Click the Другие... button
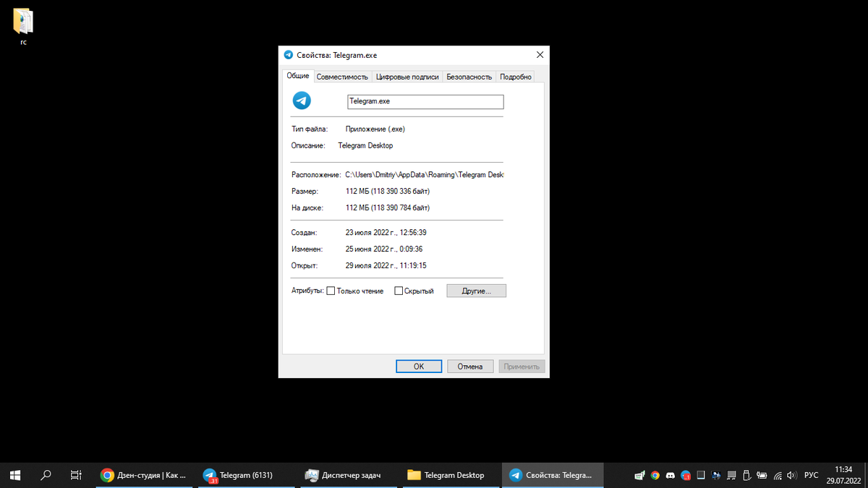Image resolution: width=868 pixels, height=488 pixels. [x=476, y=291]
